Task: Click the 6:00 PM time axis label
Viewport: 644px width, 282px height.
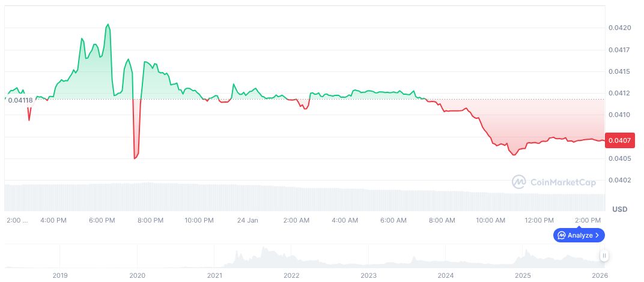Action: pyautogui.click(x=102, y=220)
